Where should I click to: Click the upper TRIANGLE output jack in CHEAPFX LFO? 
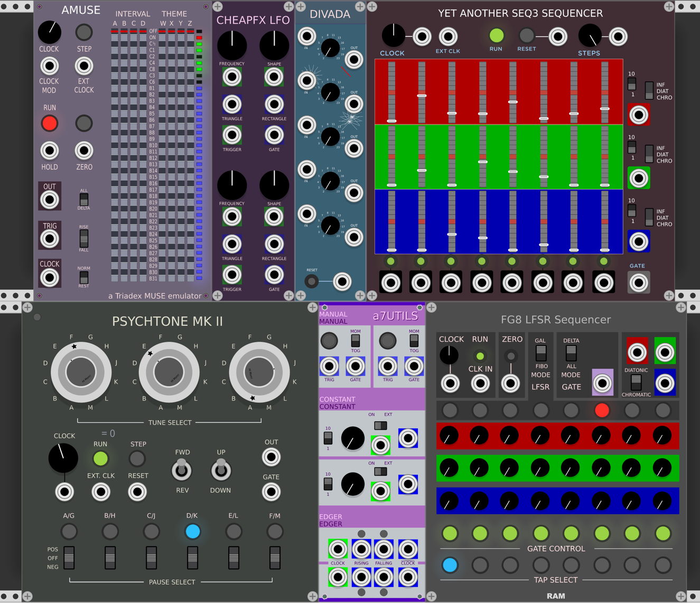(232, 105)
